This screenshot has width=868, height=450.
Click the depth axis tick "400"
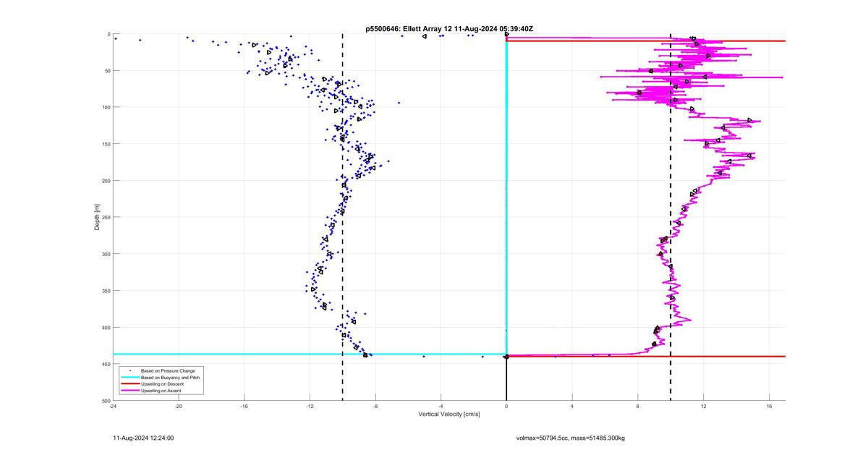coord(106,328)
